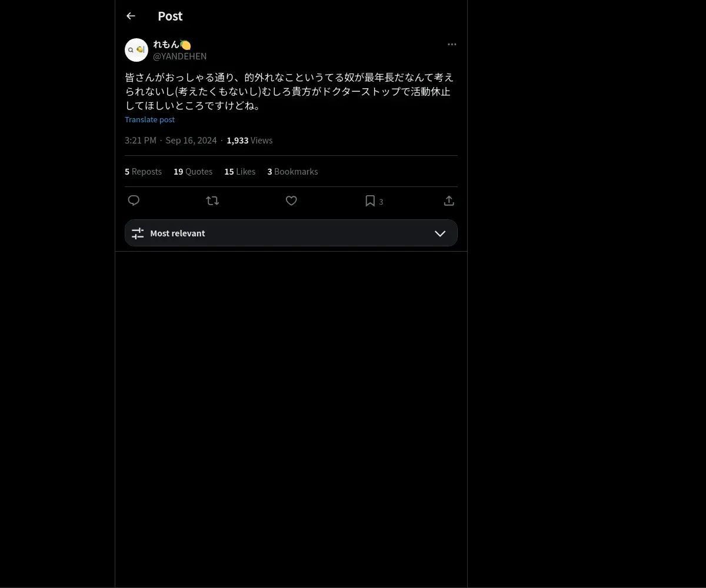The height and width of the screenshot is (588, 706).
Task: Open the Most relevant sort dropdown
Action: (x=291, y=233)
